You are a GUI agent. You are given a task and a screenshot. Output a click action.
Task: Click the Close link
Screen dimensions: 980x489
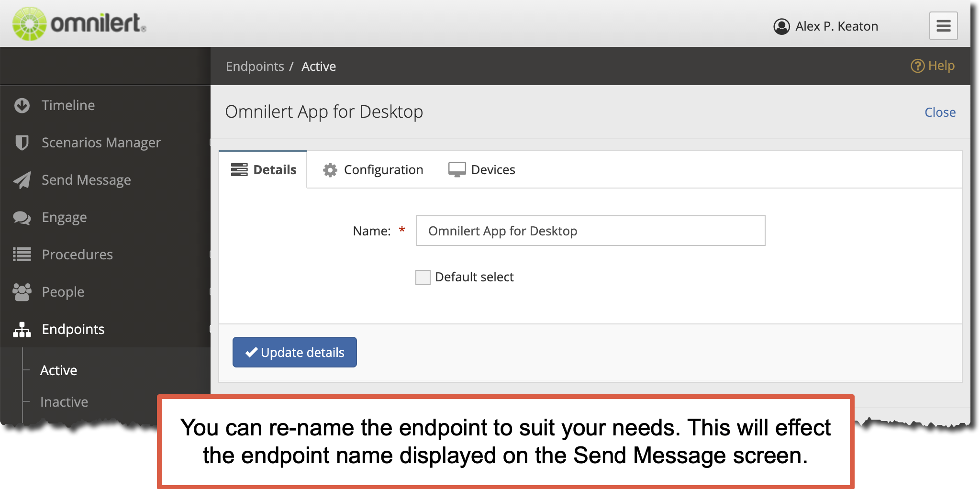coord(940,112)
